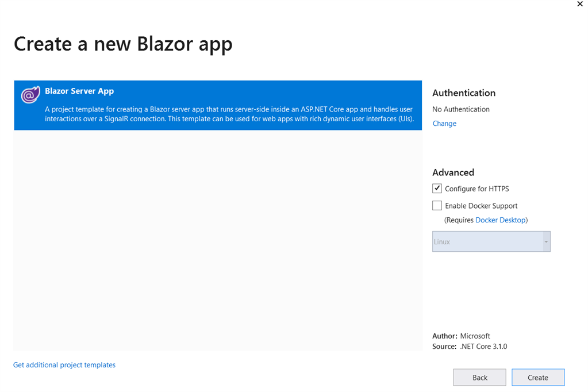Open the Docker Desktop link
Viewport: 588px width, 392px height.
[x=501, y=220]
